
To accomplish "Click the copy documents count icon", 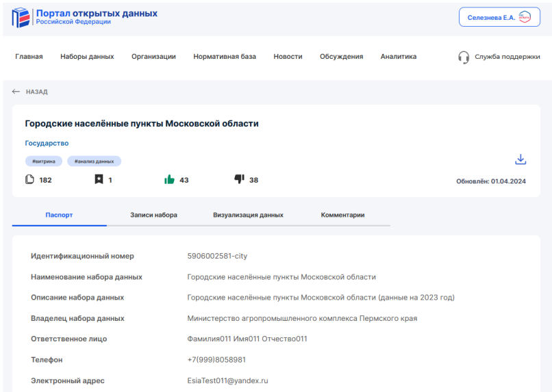I will tap(29, 180).
